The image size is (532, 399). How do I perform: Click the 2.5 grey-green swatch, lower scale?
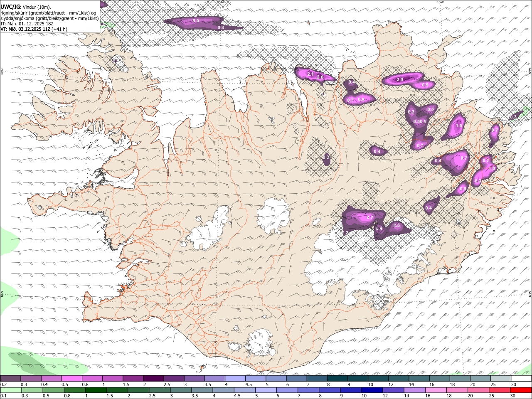pyautogui.click(x=160, y=390)
